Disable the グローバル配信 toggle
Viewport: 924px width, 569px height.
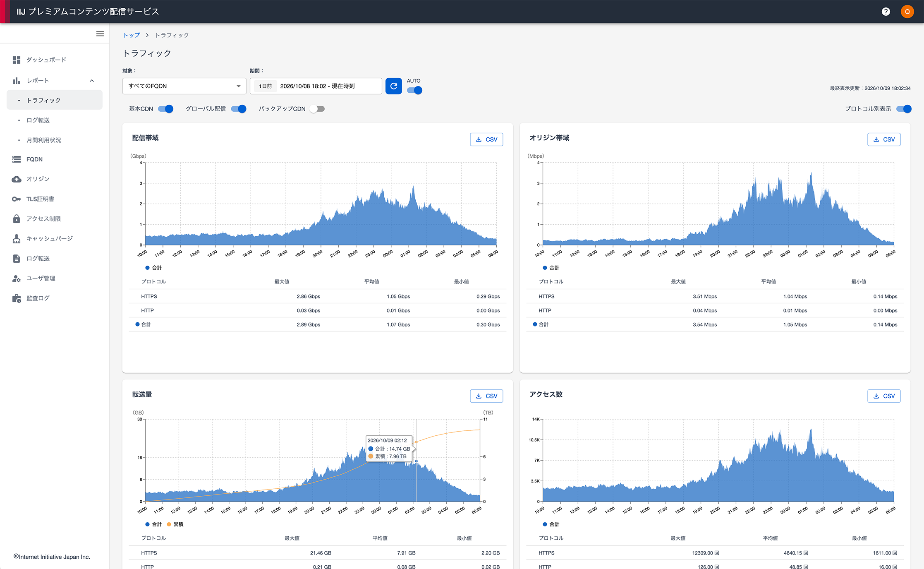tap(239, 109)
